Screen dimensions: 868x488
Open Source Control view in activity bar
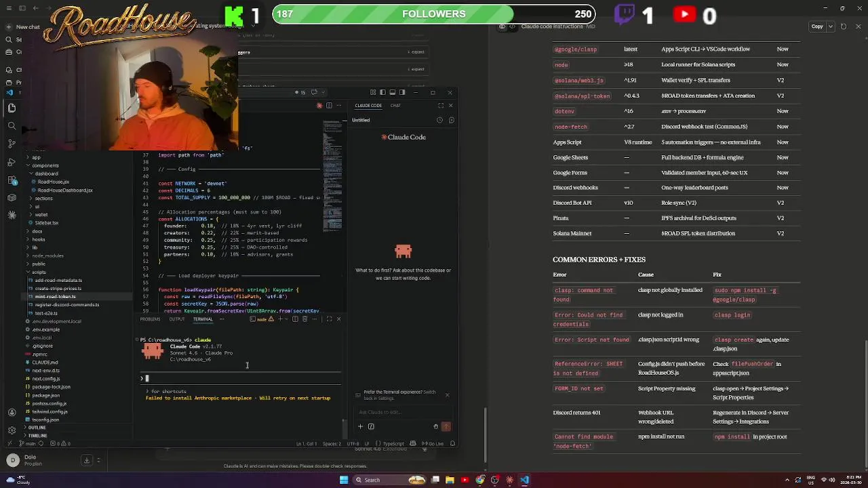click(x=12, y=144)
